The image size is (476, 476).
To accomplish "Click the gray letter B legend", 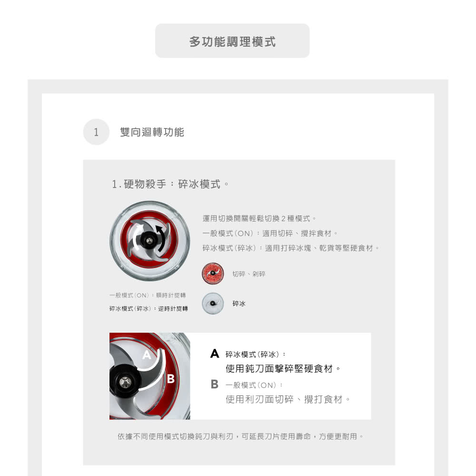I will tap(215, 384).
